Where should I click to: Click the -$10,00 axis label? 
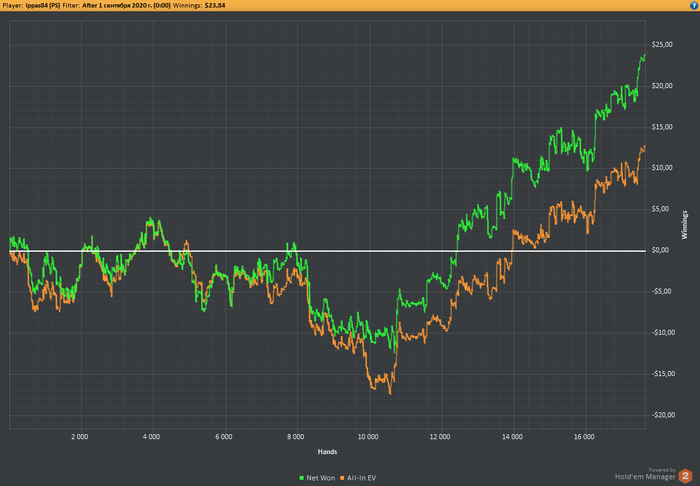click(x=662, y=332)
